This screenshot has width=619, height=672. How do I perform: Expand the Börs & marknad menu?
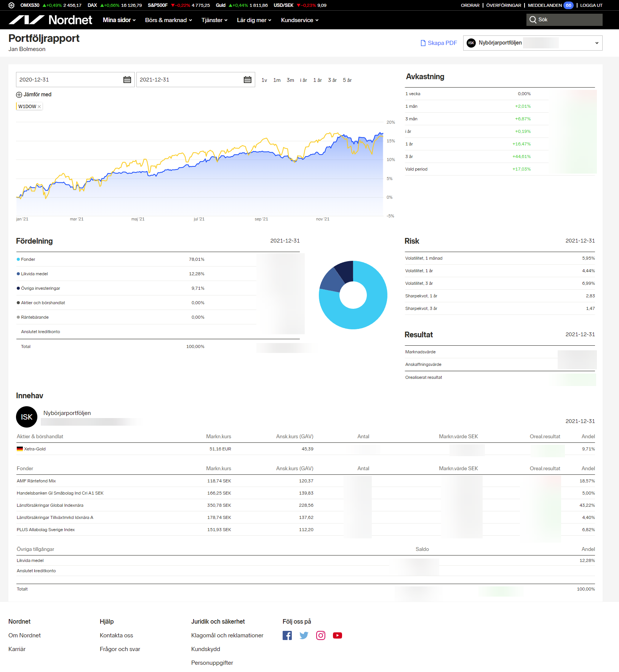pos(168,20)
